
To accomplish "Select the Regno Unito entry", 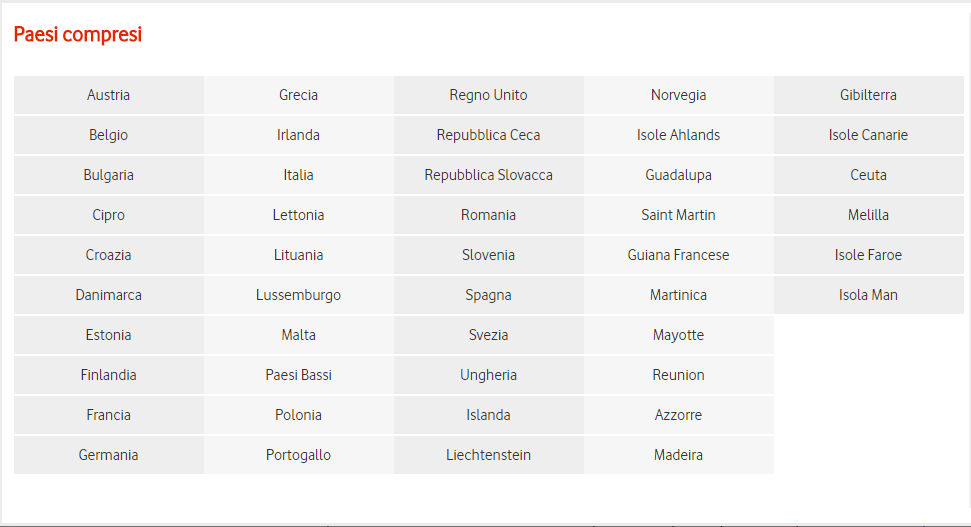I will [x=488, y=95].
